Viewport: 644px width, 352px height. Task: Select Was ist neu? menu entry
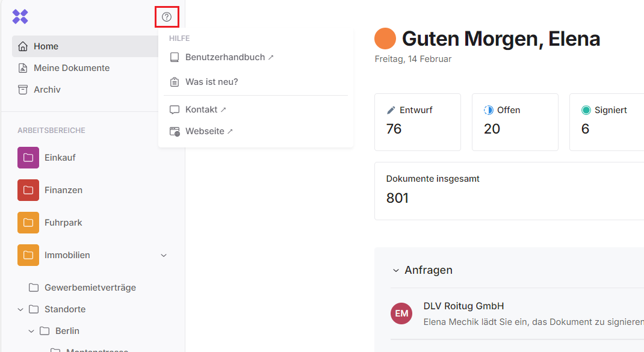pos(211,82)
